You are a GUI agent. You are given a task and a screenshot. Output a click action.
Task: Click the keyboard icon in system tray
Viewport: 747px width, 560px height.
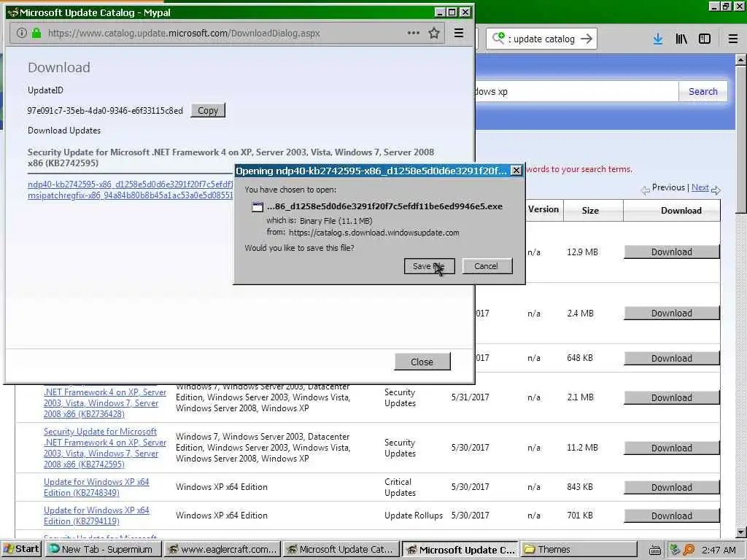(x=655, y=550)
